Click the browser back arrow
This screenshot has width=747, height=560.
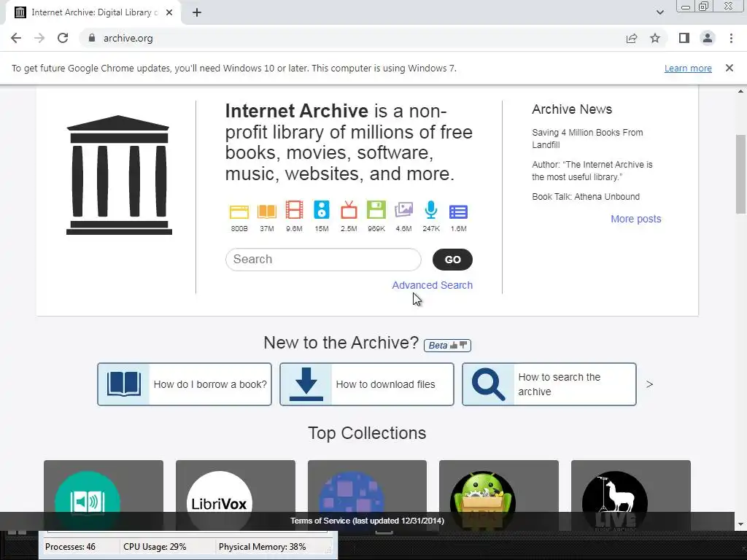[16, 38]
